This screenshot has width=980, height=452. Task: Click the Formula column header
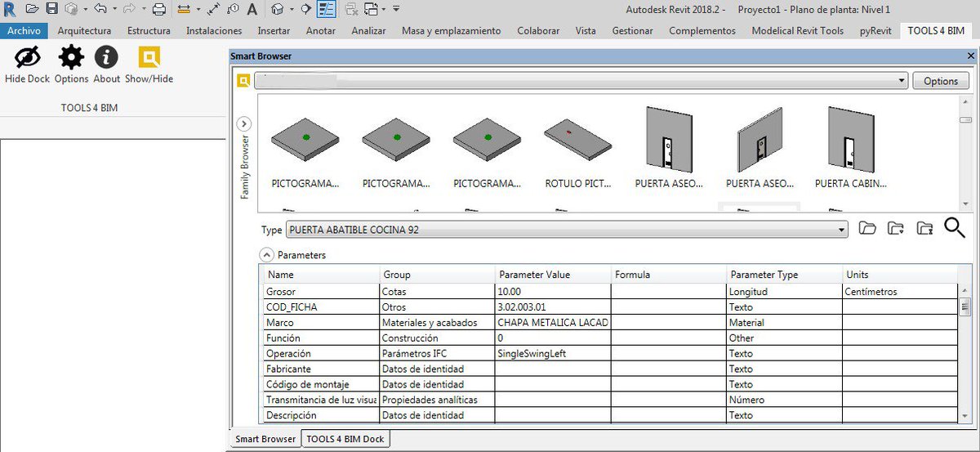click(668, 275)
